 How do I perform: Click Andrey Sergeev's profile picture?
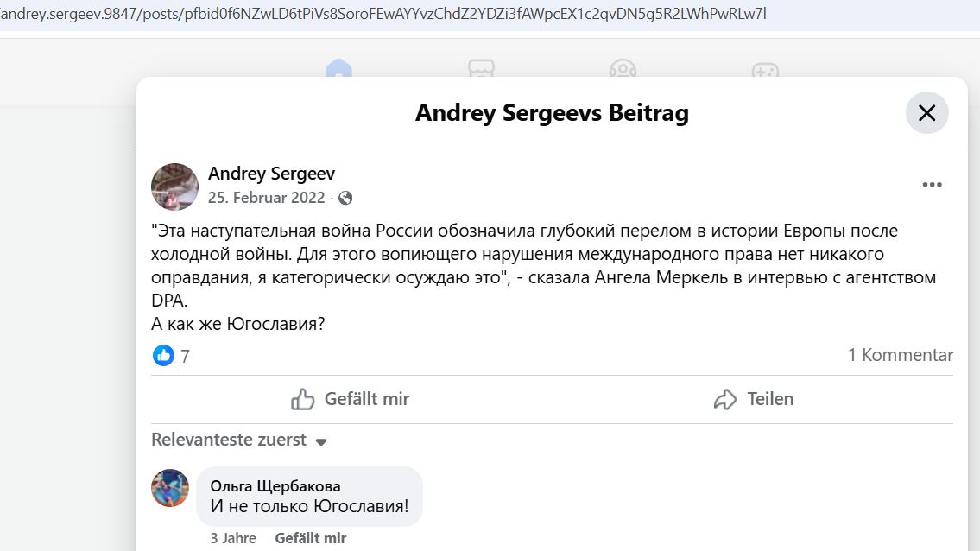pyautogui.click(x=175, y=187)
